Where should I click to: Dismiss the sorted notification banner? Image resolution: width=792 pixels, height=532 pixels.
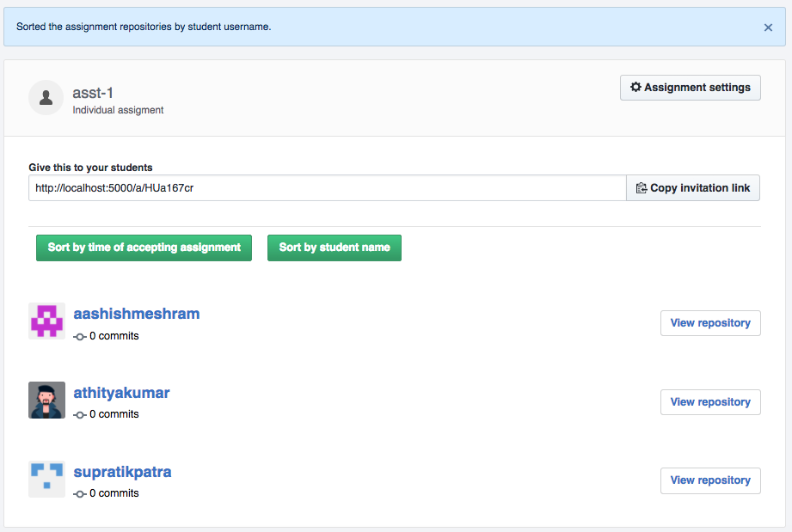pyautogui.click(x=768, y=28)
